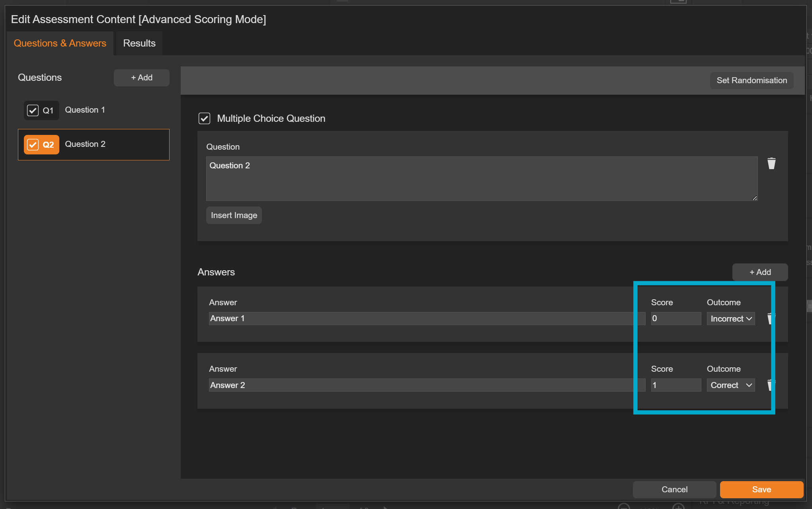Screen dimensions: 812x509
Task: Delete Answer 2 with its trash icon
Action: point(771,385)
